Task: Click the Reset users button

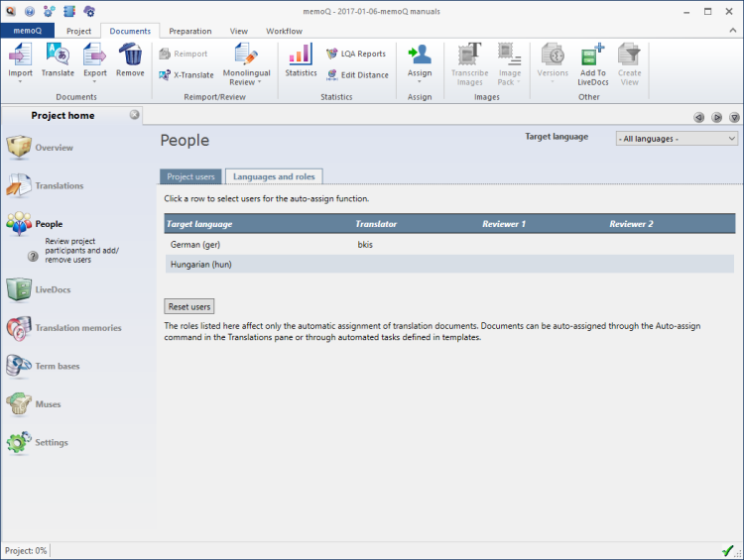Action: (188, 307)
